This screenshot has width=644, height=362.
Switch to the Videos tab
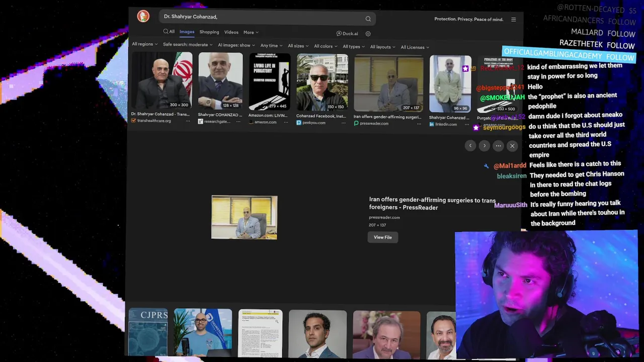pos(231,32)
